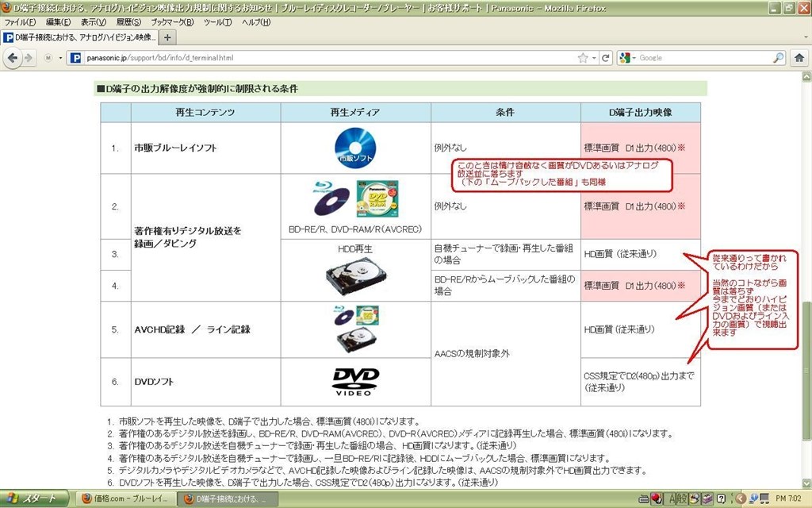The height and width of the screenshot is (508, 812).
Task: Go back with the Firefox back arrow
Action: click(13, 58)
